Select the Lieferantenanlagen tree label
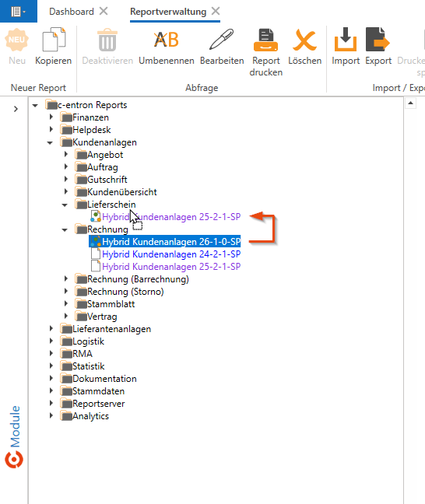The image size is (425, 504). tap(111, 329)
